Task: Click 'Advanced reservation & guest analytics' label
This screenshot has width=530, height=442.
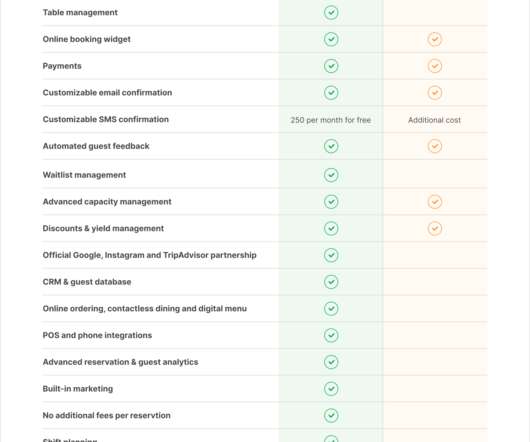Action: coord(120,362)
